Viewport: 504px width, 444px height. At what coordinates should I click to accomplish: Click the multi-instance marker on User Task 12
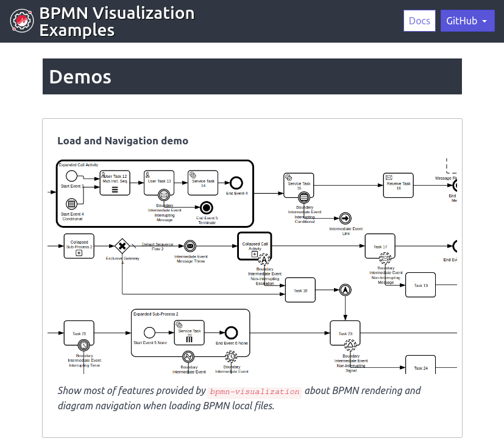tap(115, 190)
